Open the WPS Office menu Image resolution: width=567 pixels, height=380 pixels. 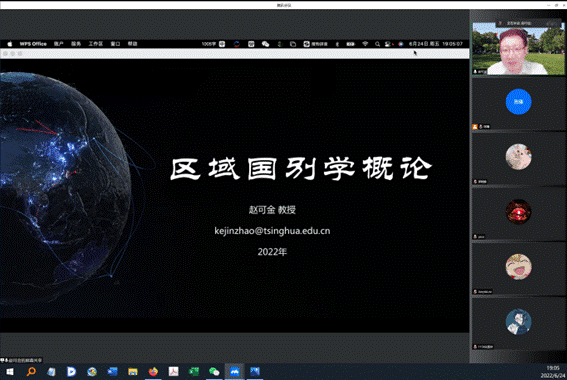(x=33, y=44)
